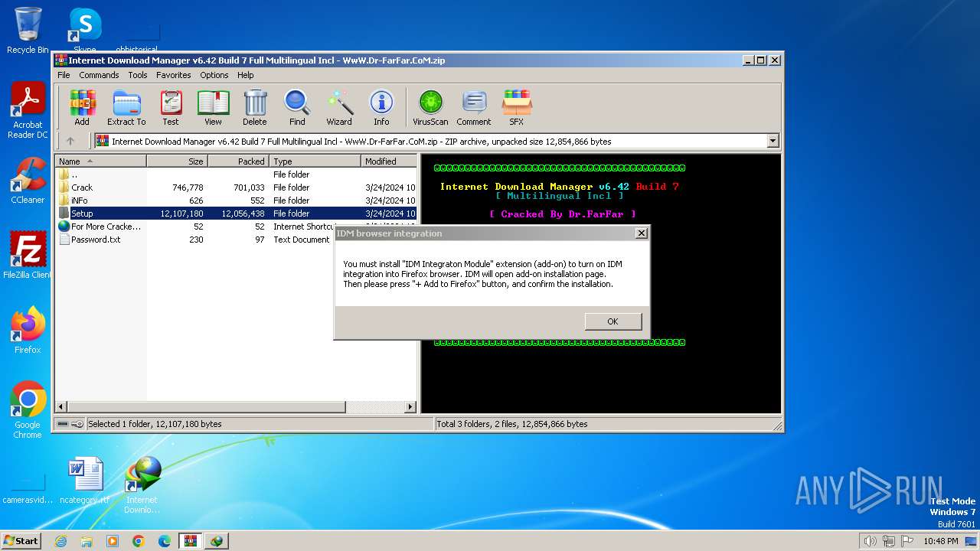Click the VirusScan bug icon

[430, 108]
